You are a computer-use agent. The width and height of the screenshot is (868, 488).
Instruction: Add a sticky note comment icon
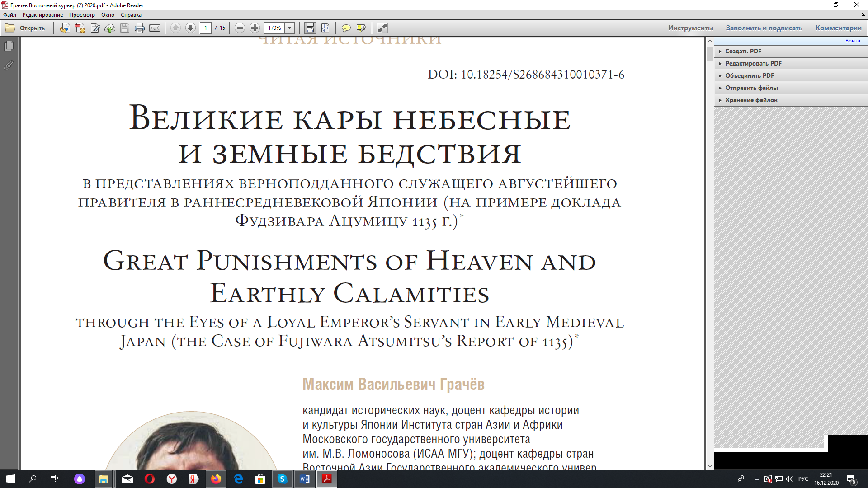pos(346,28)
